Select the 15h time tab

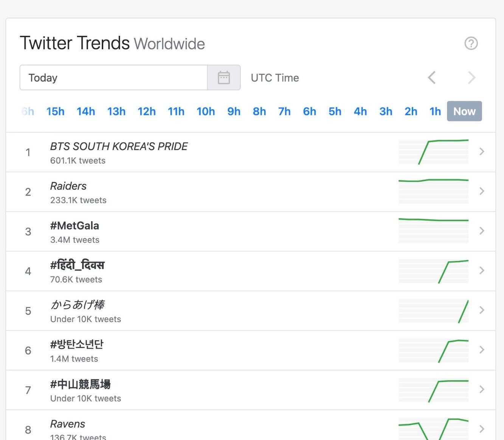(x=55, y=111)
